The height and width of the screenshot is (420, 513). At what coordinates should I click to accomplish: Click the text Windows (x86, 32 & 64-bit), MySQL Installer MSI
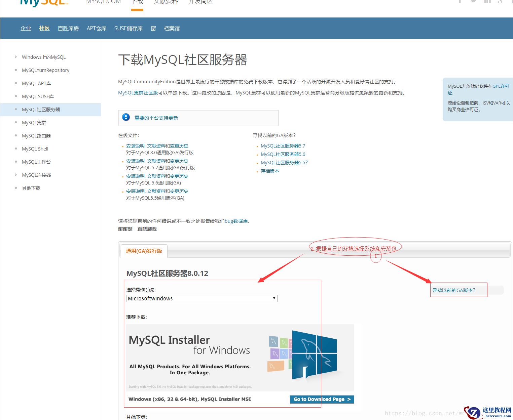tap(190, 399)
